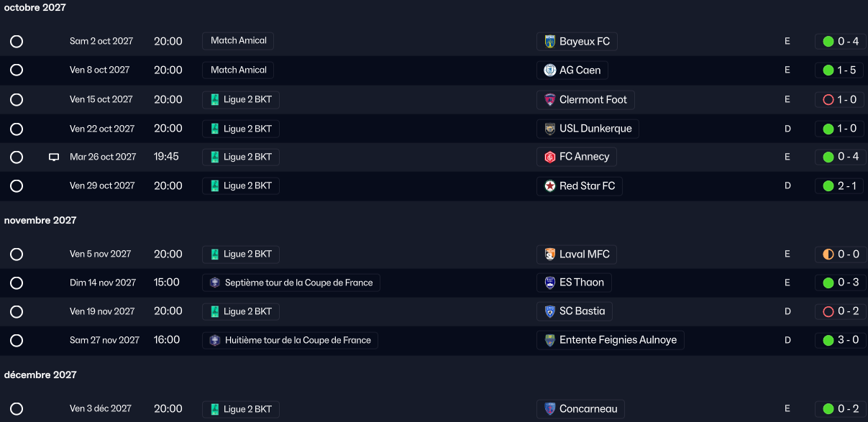The height and width of the screenshot is (422, 868).
Task: Open the Entente Feignies Aulnoye team link
Action: coord(618,340)
